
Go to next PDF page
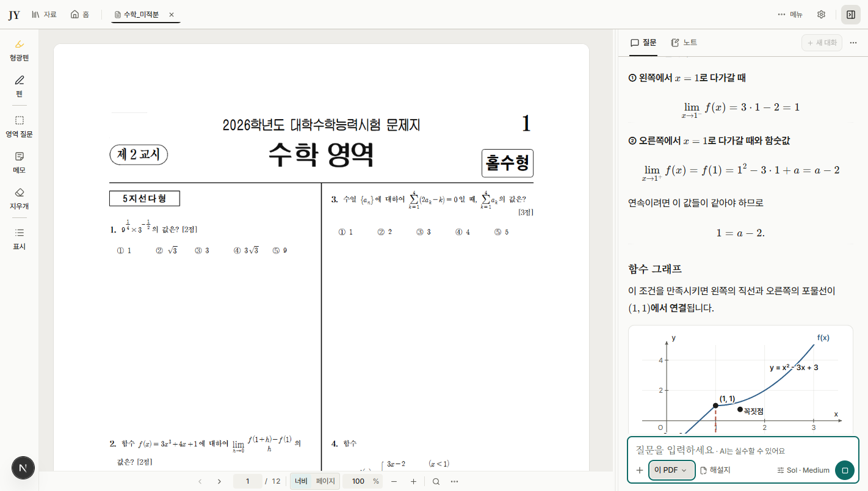(219, 481)
